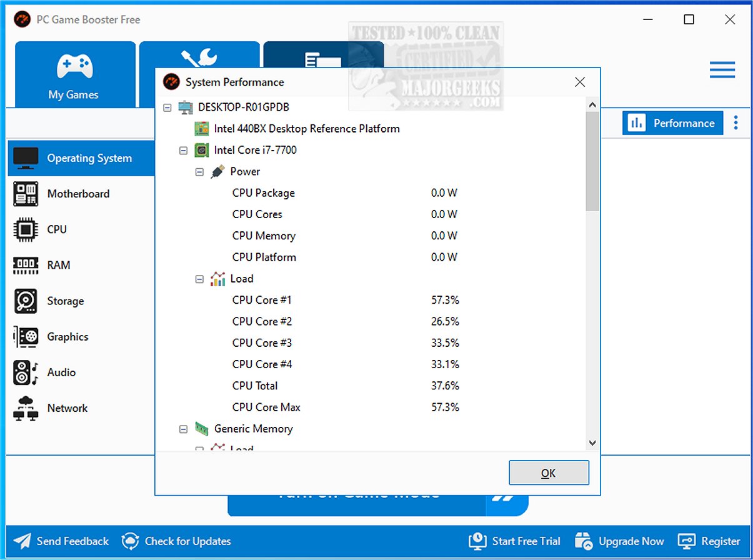Click OK in System Performance dialog
The height and width of the screenshot is (560, 753).
pyautogui.click(x=549, y=473)
